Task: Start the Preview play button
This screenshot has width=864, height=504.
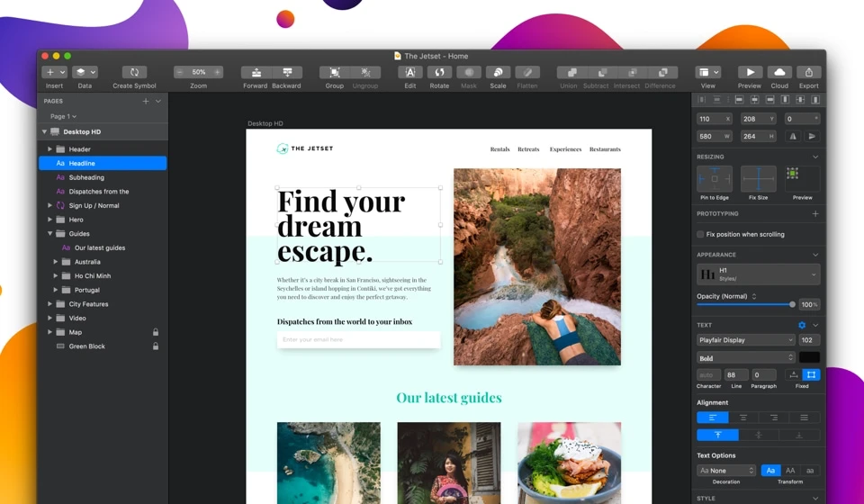Action: coord(750,72)
